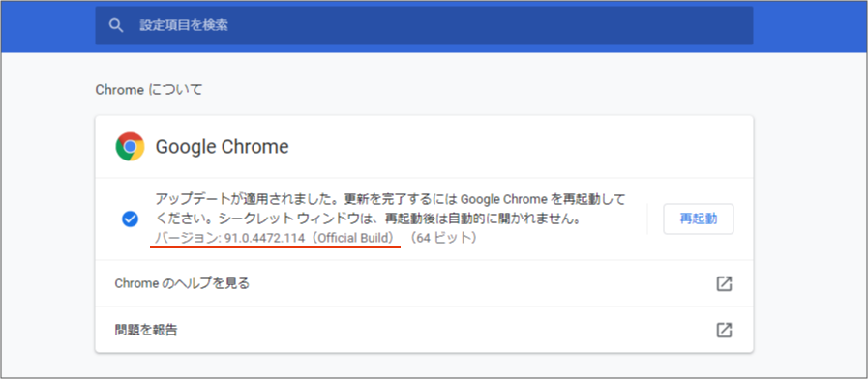Click the Google Chrome logo icon
Image resolution: width=868 pixels, height=379 pixels.
point(130,147)
